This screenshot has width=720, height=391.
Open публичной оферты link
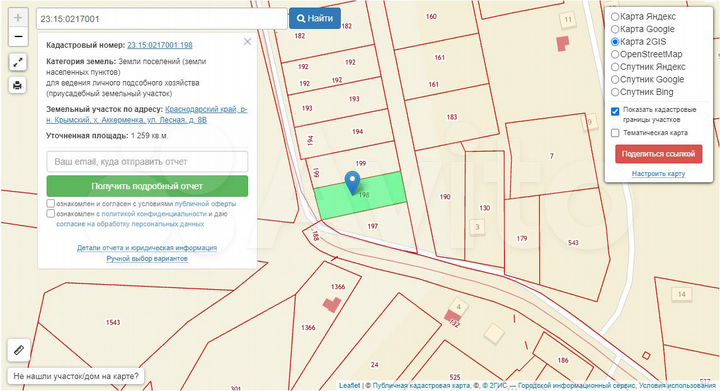coord(205,203)
